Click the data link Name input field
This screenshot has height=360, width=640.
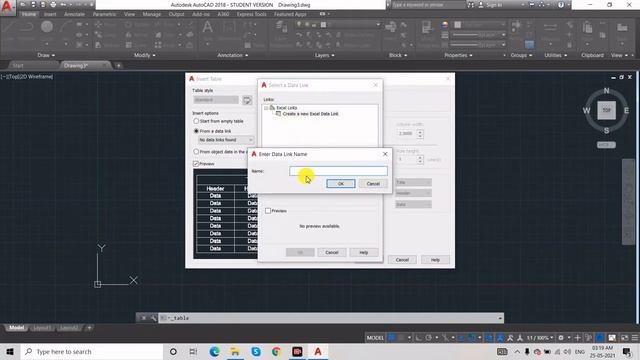(338, 171)
